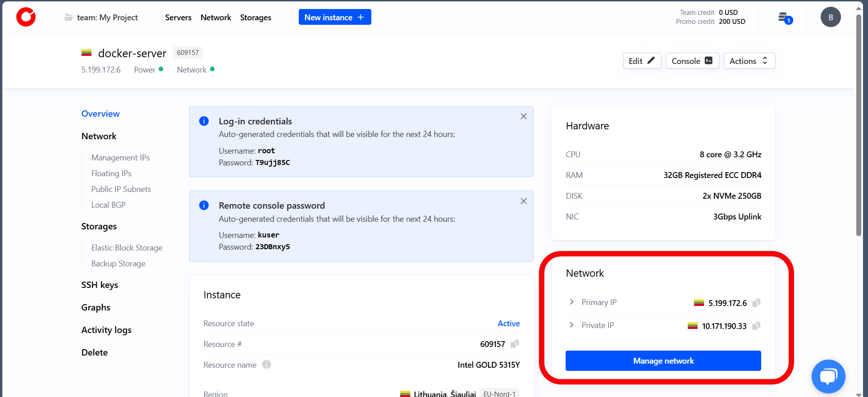The height and width of the screenshot is (397, 868).
Task: Copy the Private IP address
Action: (756, 325)
